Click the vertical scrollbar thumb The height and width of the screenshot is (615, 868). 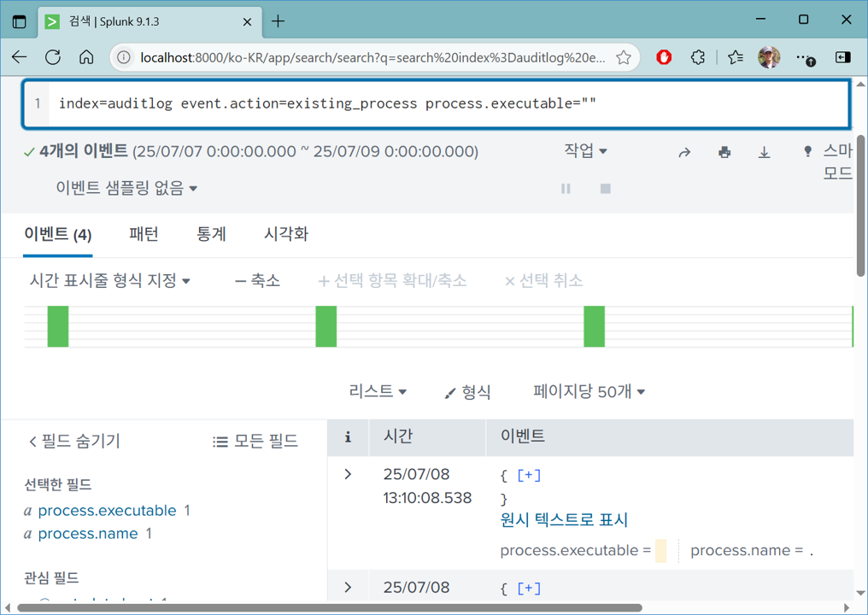(x=861, y=205)
